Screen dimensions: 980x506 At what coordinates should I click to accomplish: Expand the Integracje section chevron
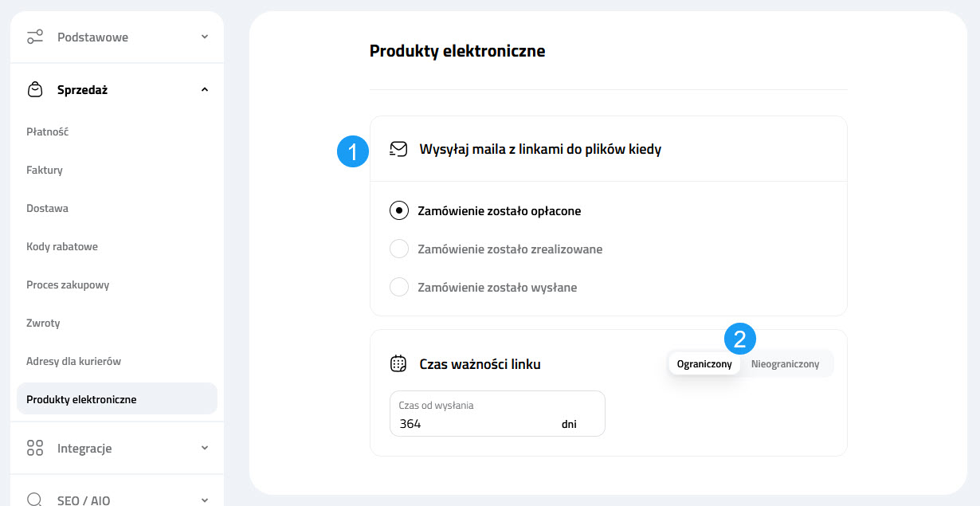205,448
